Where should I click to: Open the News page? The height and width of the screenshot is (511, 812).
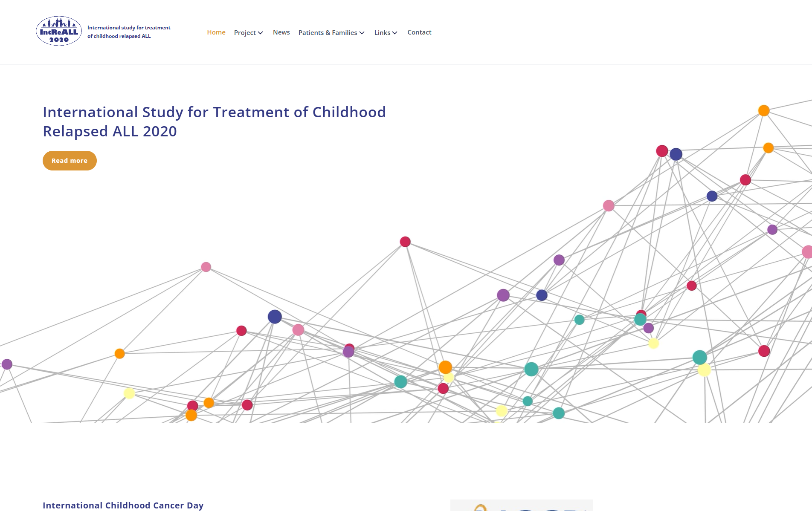281,32
